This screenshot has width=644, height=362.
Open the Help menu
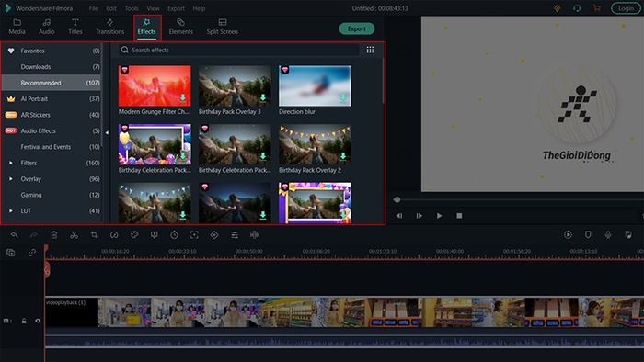199,8
